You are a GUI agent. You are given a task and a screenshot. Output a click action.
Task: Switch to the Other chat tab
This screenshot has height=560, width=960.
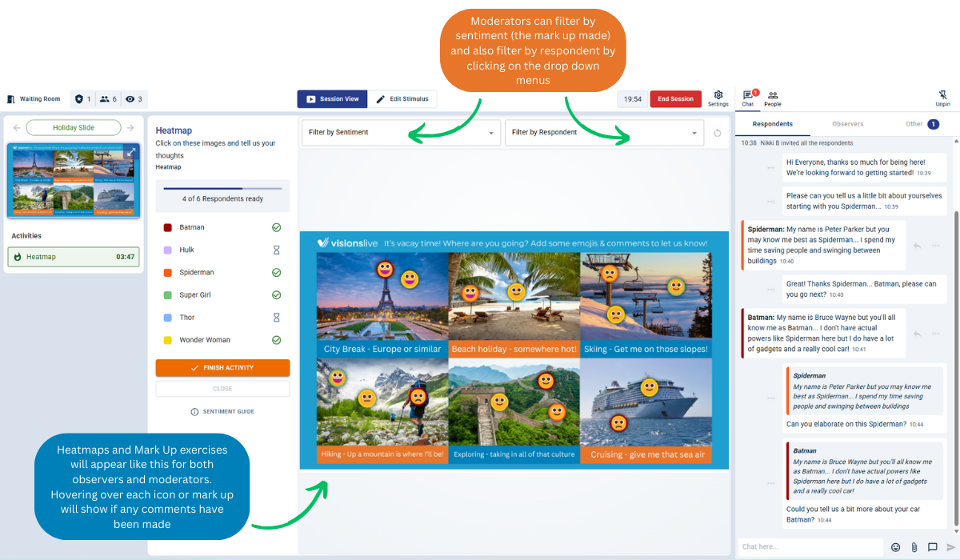click(x=914, y=124)
